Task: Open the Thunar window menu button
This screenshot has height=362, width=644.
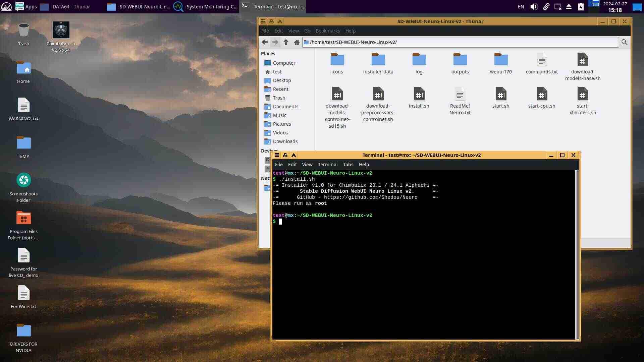Action: tap(263, 21)
